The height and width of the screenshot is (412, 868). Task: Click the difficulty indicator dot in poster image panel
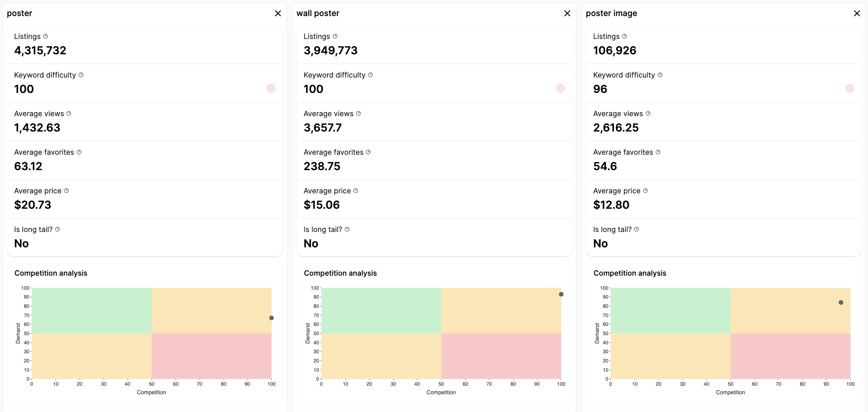[850, 88]
